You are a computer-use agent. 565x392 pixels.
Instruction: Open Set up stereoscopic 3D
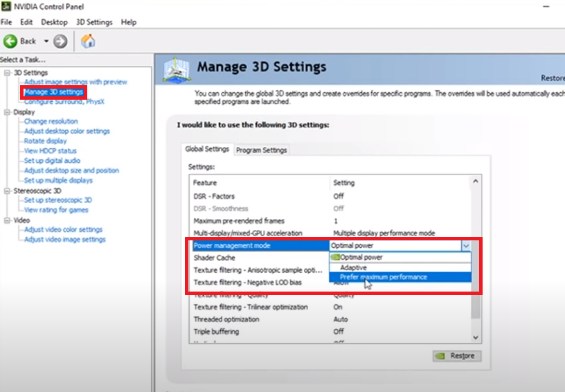point(58,200)
